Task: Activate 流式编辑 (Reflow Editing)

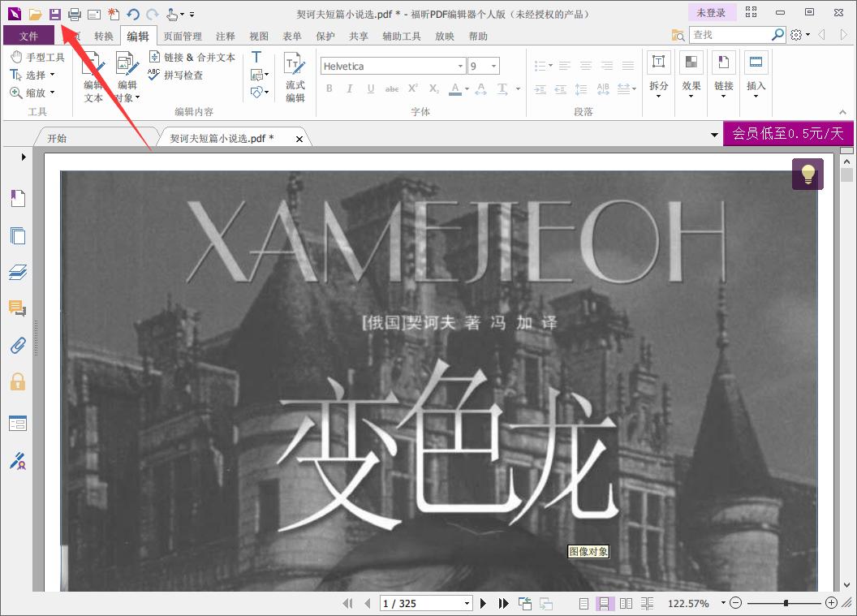Action: tap(295, 77)
